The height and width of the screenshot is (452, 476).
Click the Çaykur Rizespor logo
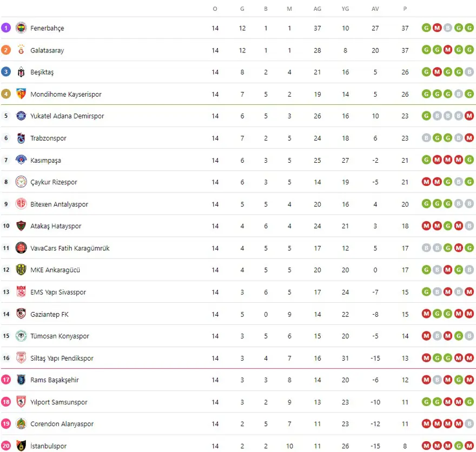[21, 182]
